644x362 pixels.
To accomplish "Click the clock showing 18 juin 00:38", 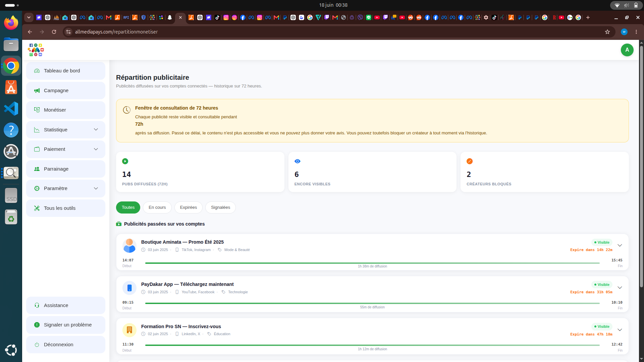I will tap(333, 5).
